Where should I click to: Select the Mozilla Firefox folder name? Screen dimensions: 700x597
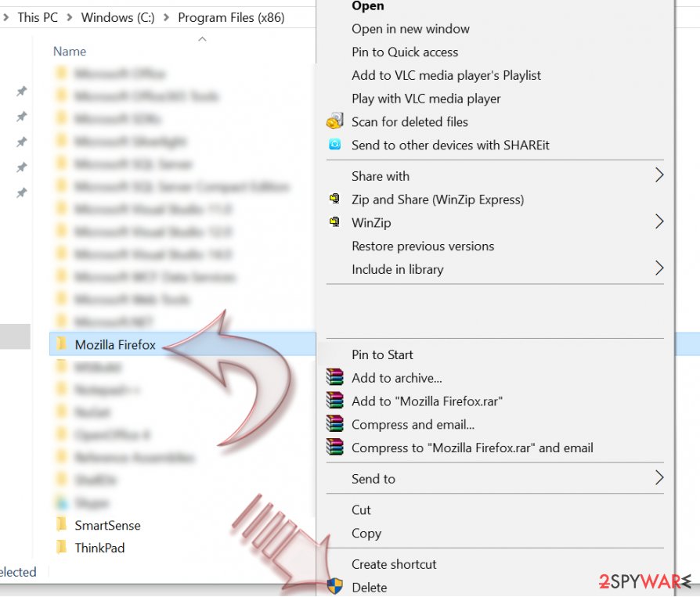pos(115,345)
